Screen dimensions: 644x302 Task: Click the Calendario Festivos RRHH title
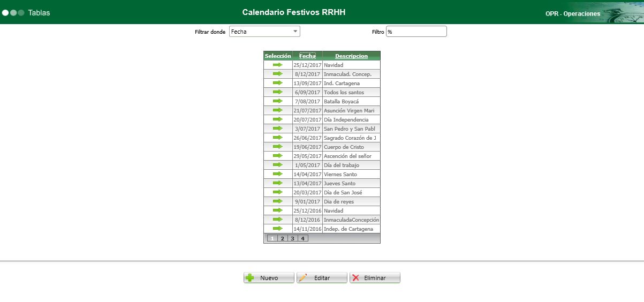pos(294,12)
